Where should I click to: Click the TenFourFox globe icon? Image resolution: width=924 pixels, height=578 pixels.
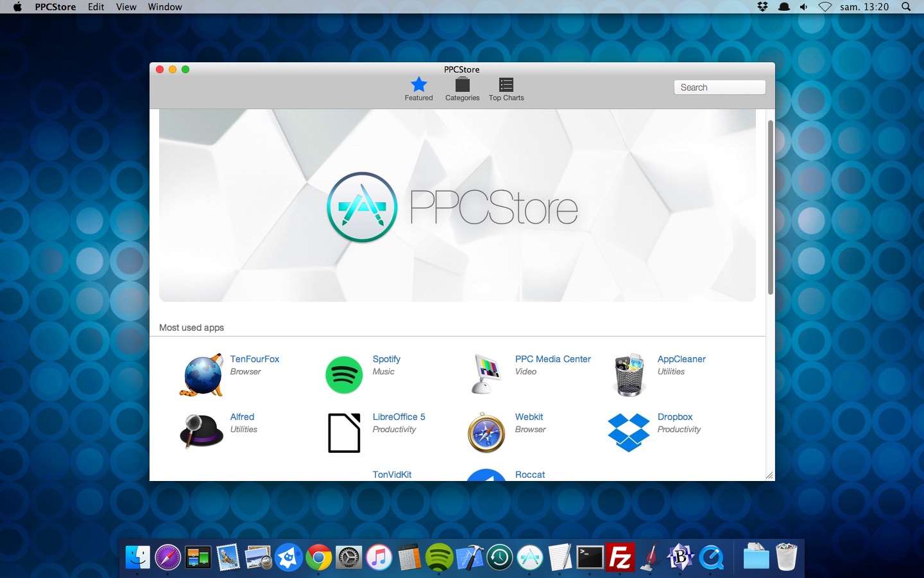click(201, 375)
